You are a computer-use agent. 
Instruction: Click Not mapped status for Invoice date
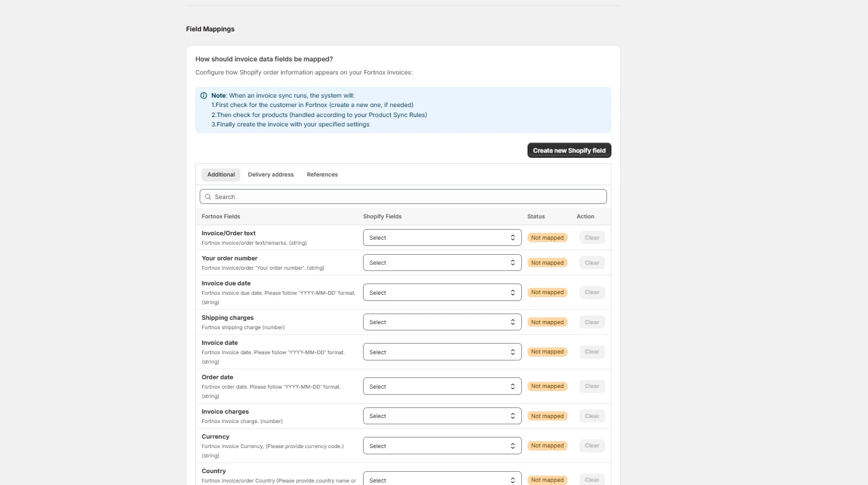click(548, 352)
